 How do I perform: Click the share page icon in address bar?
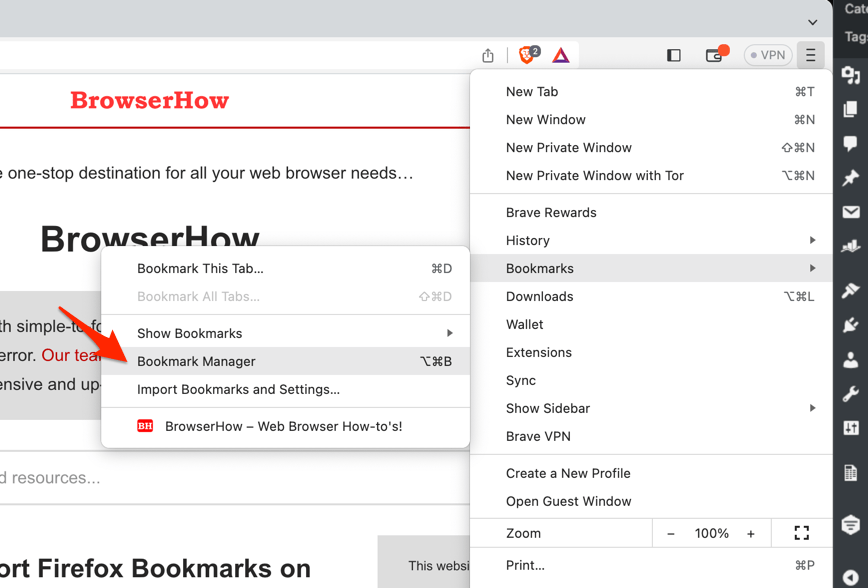click(488, 55)
